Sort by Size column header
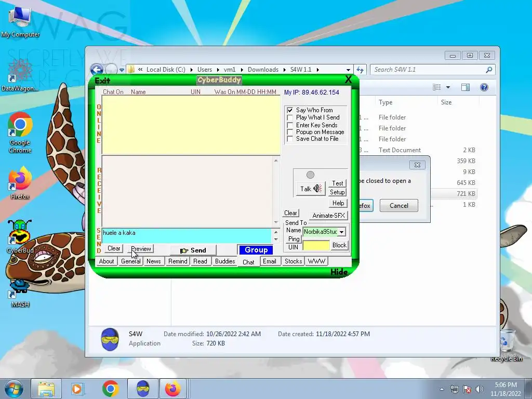The height and width of the screenshot is (399, 532). click(446, 102)
